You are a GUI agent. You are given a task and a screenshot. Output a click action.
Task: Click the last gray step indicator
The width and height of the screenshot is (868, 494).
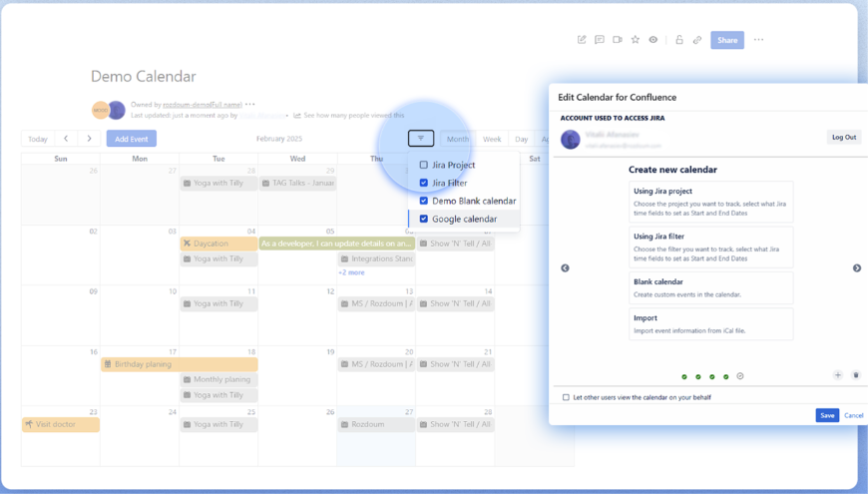(740, 376)
